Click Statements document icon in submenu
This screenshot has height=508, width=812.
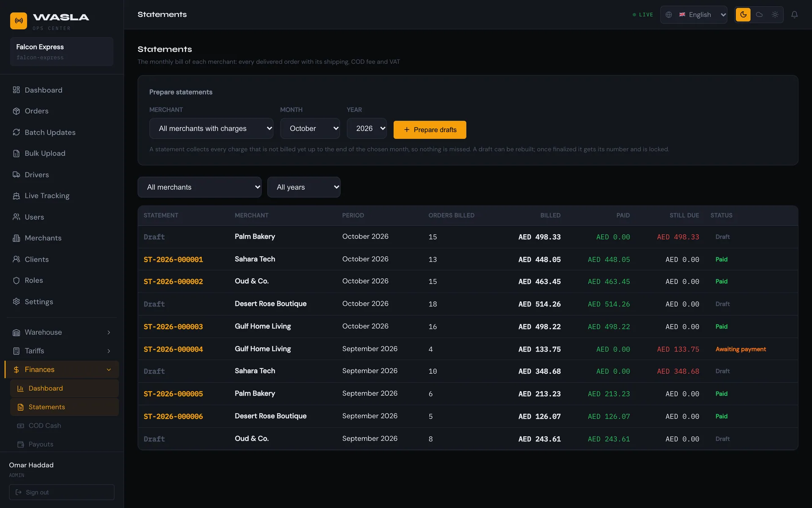20,407
